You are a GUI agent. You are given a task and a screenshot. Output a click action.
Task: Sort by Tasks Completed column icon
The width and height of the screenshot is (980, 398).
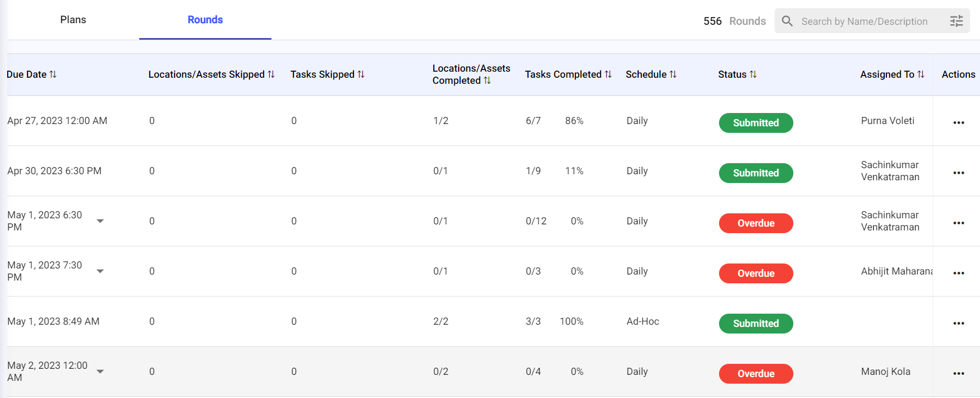(x=608, y=74)
